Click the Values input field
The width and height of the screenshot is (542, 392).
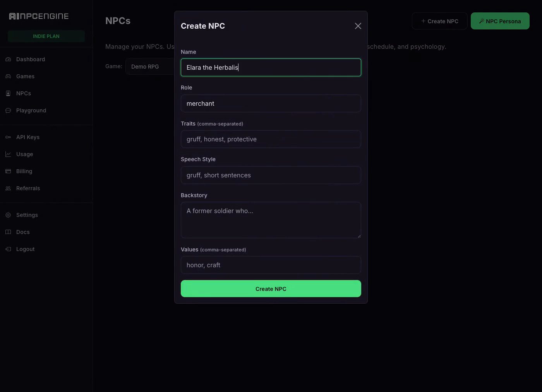271,265
